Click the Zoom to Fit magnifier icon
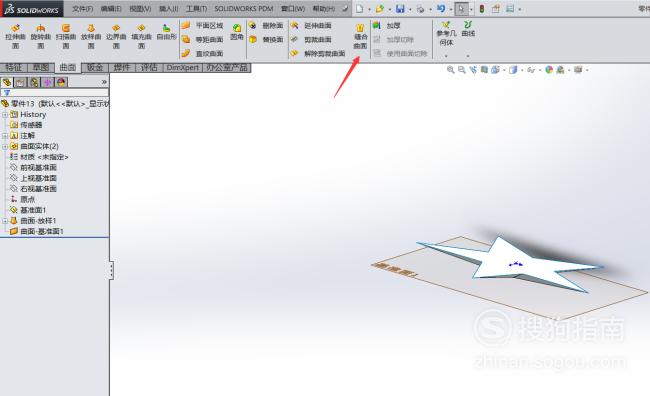The image size is (650, 396). tap(450, 70)
